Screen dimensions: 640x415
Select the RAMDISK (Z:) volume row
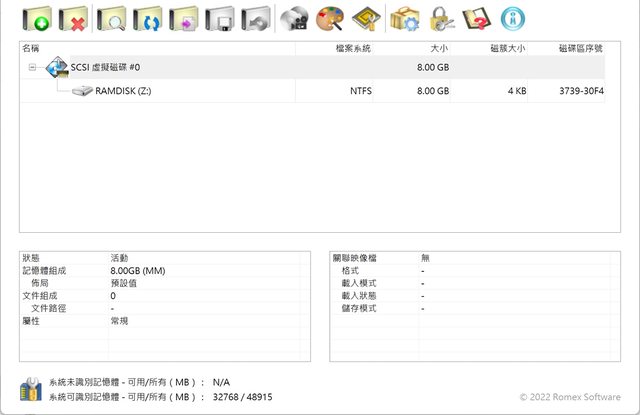122,90
